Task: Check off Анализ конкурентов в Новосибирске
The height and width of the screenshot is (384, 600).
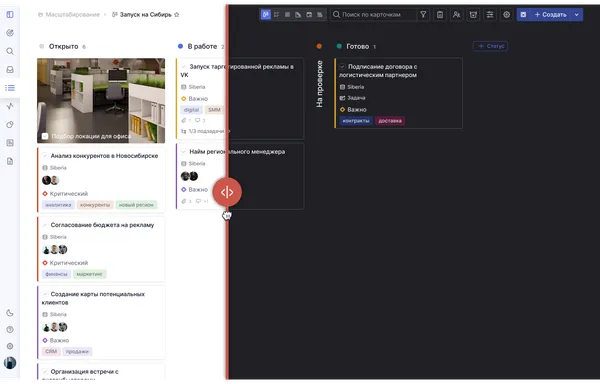Action: tap(45, 155)
